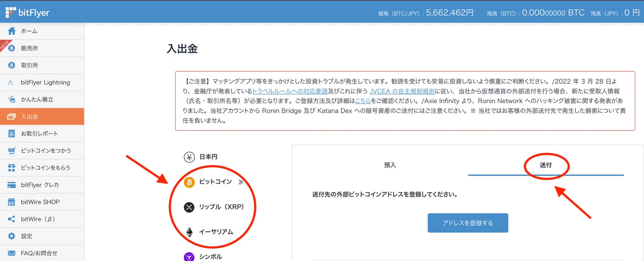
Task: Switch to the 送付 tab
Action: (x=546, y=165)
